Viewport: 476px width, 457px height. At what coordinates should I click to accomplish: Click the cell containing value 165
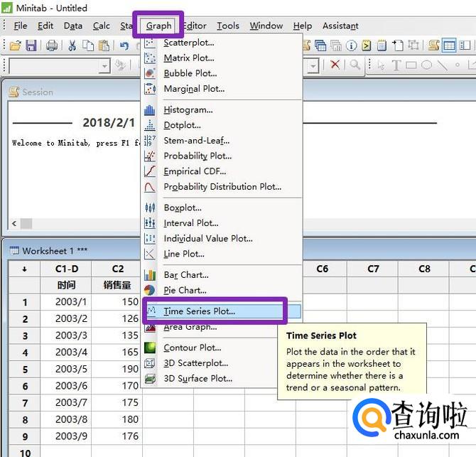coord(117,353)
